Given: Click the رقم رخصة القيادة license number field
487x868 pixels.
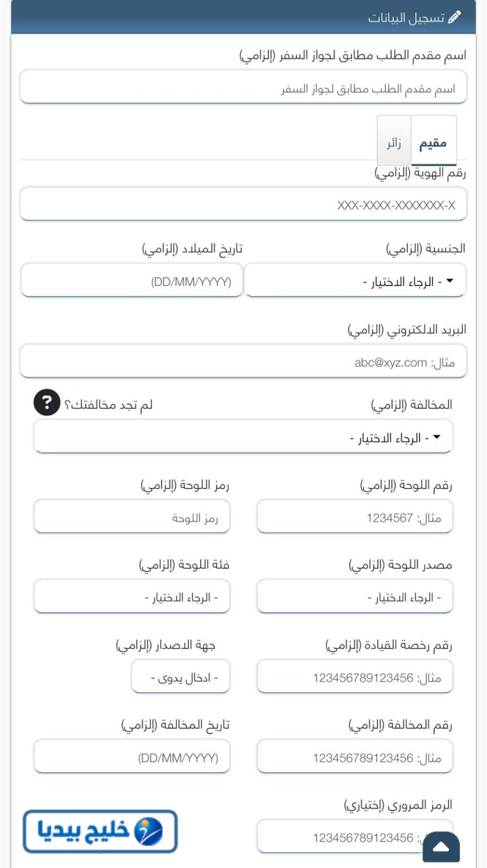Looking at the screenshot, I should point(355,676).
